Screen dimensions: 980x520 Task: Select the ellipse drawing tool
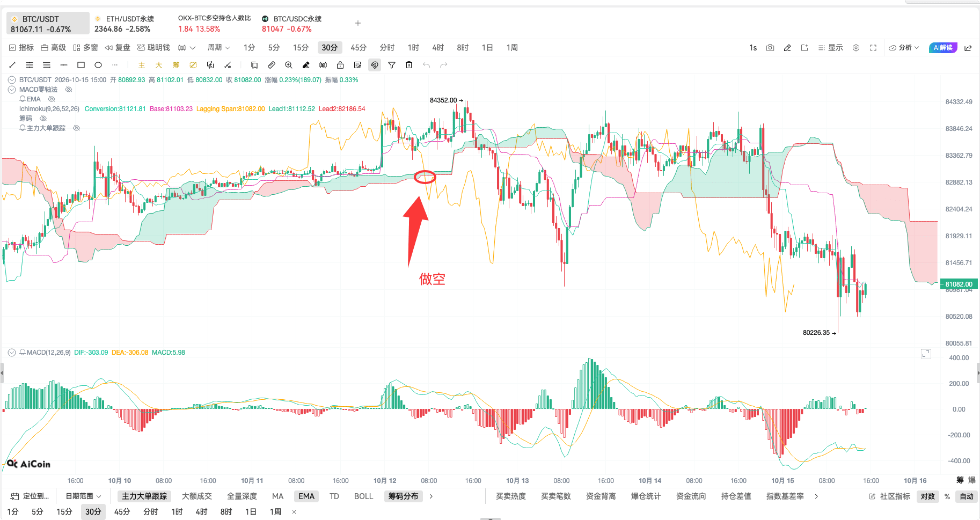98,65
